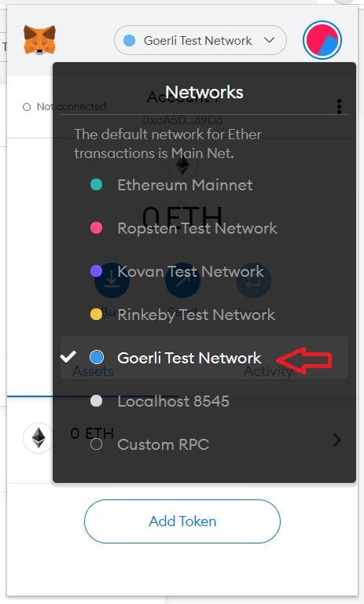
Task: Click the Send arrow icon
Action: pyautogui.click(x=182, y=280)
